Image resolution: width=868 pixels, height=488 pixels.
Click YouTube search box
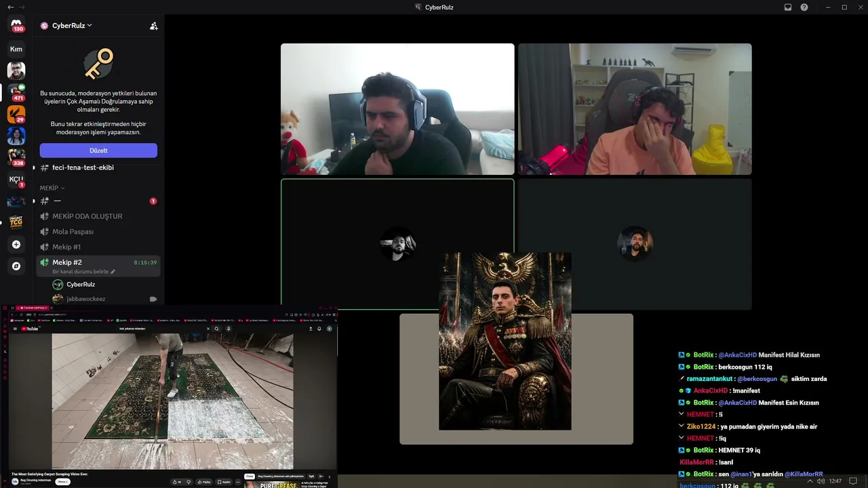[x=163, y=329]
